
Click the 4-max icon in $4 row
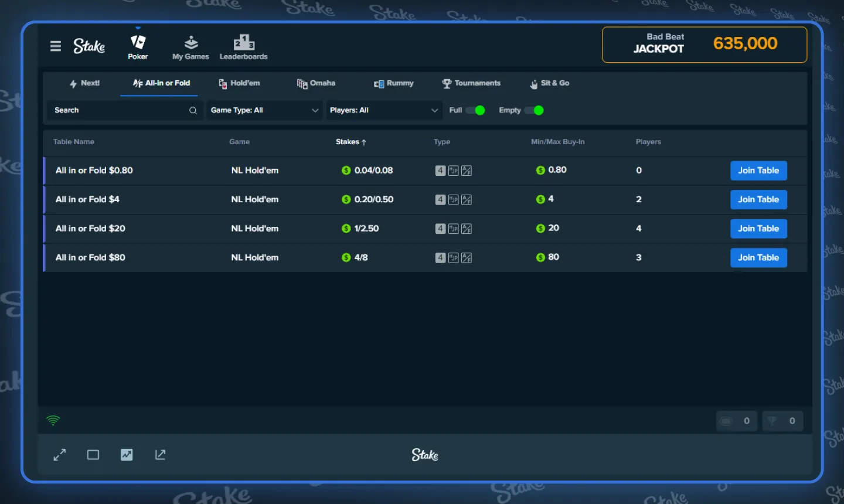(440, 200)
